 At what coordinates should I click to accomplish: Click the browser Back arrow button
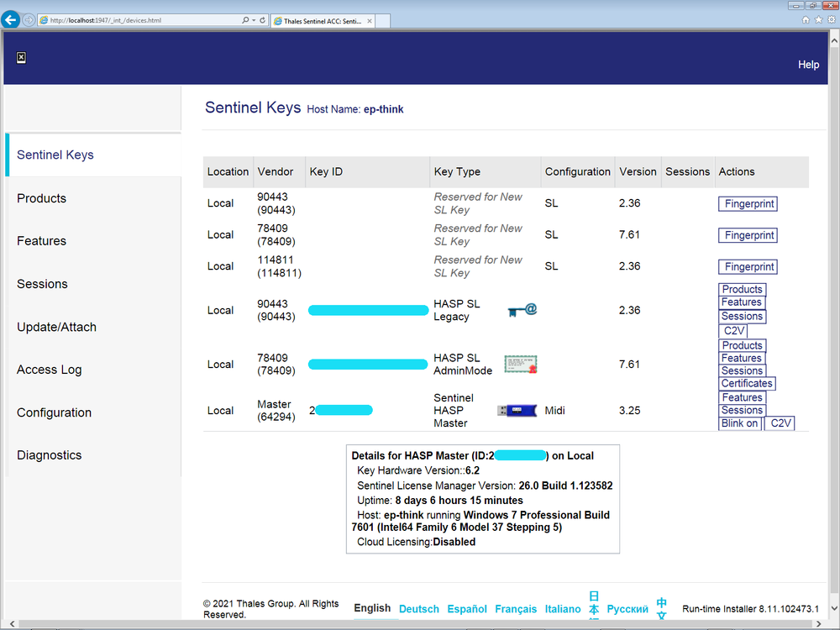tap(11, 19)
